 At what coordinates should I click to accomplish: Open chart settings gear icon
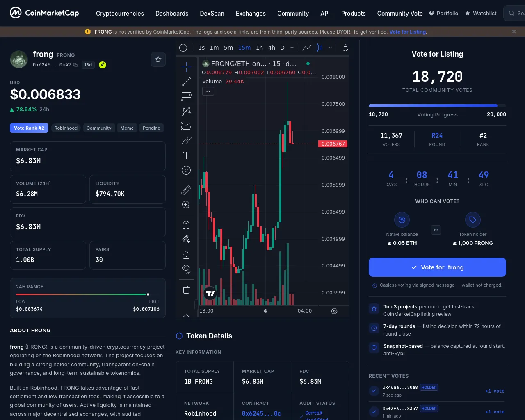(x=334, y=311)
